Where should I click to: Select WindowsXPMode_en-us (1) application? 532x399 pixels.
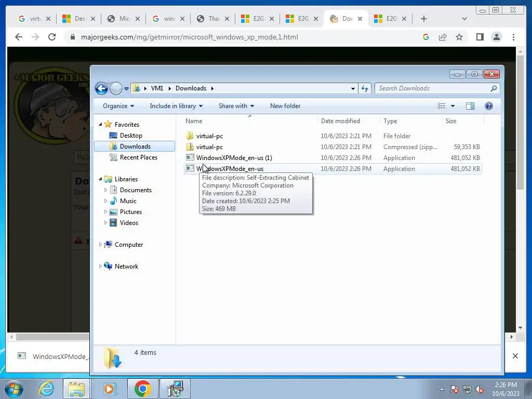[x=332, y=158]
